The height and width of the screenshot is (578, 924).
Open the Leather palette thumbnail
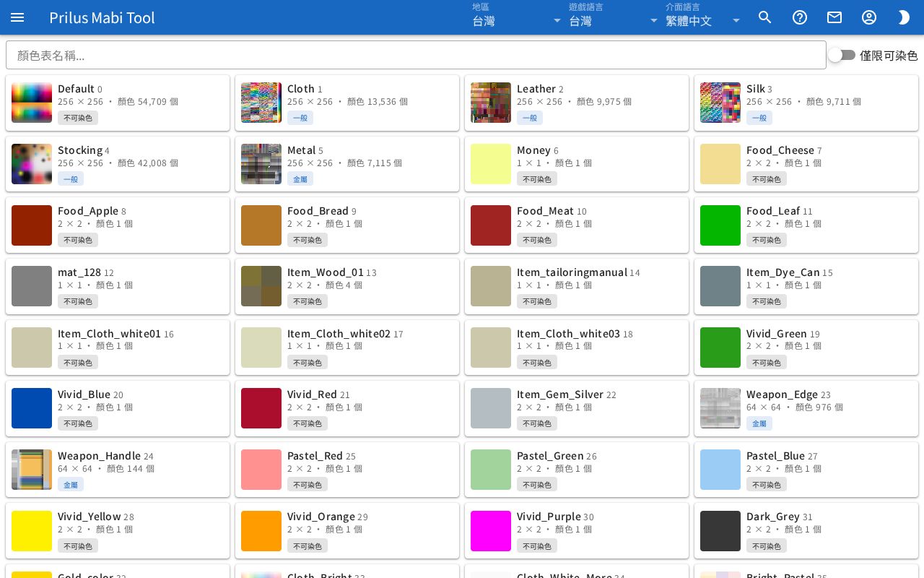pyautogui.click(x=491, y=103)
